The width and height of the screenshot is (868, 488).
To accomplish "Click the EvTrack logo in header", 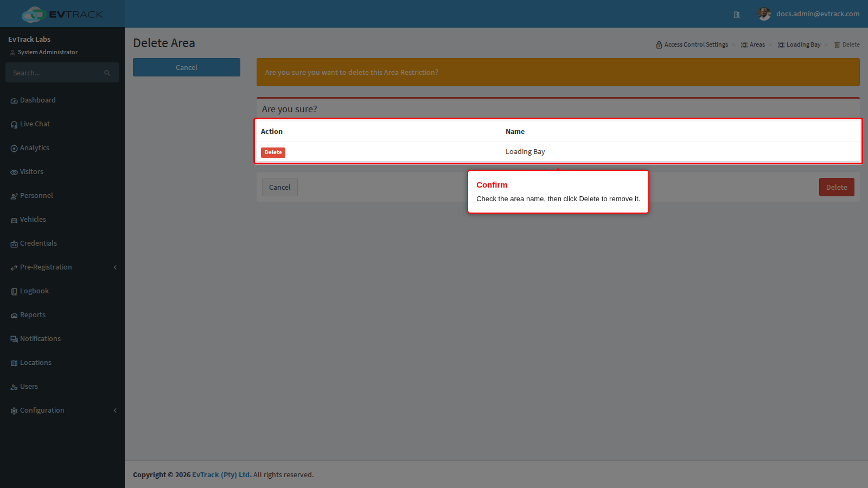I will coord(62,14).
